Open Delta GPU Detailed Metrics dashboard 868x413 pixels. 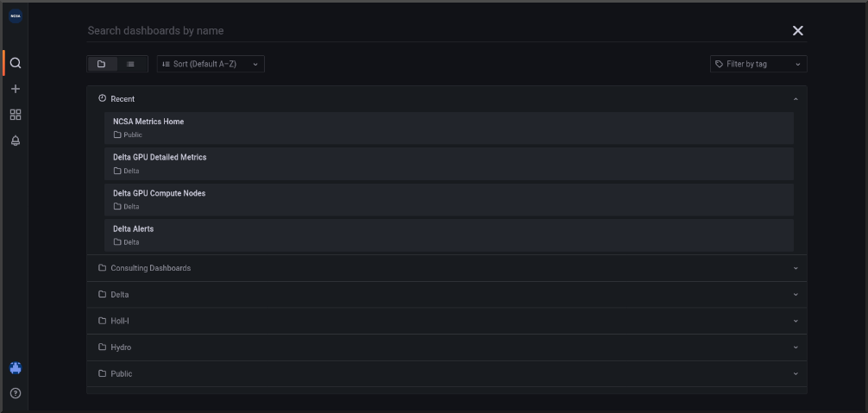[160, 158]
